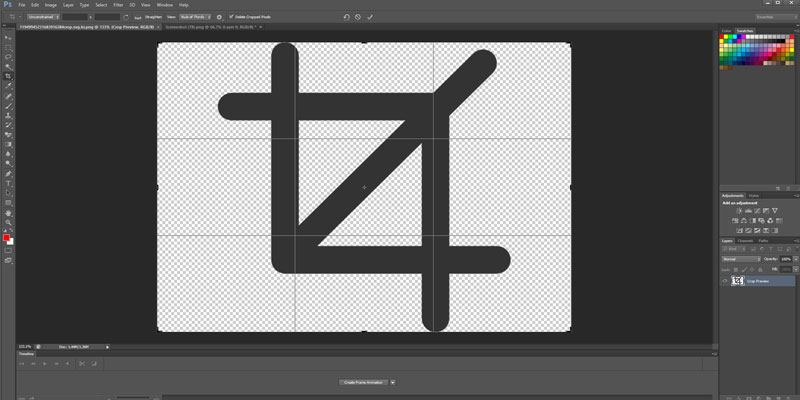The image size is (800, 400).
Task: Toggle lock position in Layers panel
Action: tap(752, 269)
